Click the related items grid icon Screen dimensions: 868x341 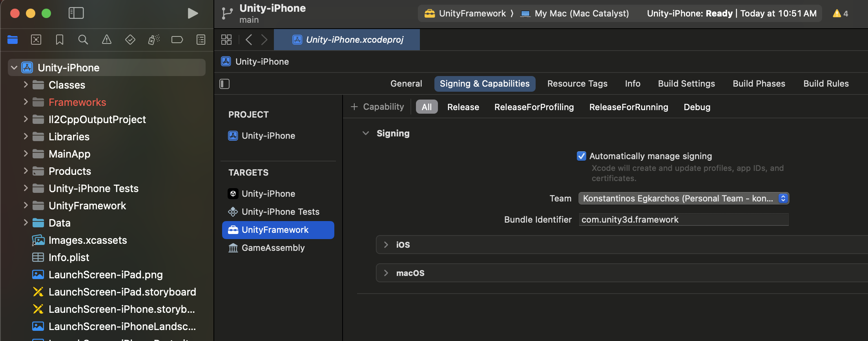226,40
